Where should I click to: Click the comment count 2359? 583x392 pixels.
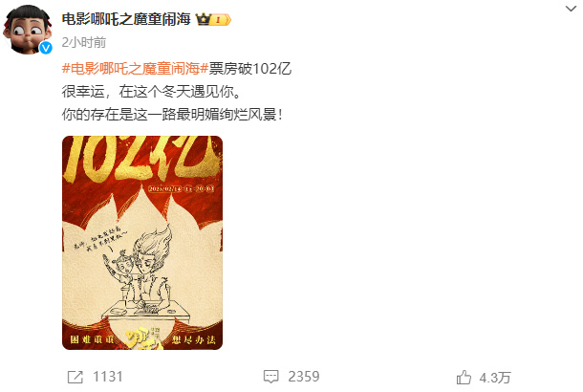coord(304,377)
